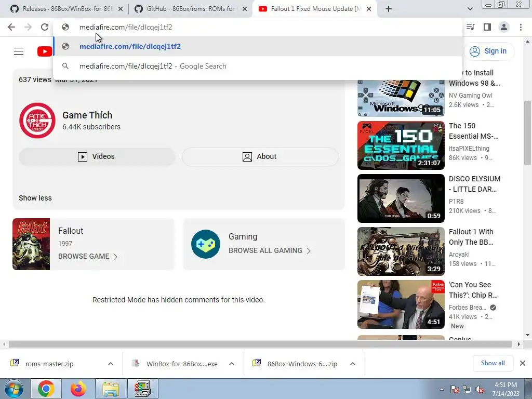The image size is (532, 399).
Task: Click 'DISCO ELYSIUM - LITTLE DAR...' title
Action: click(x=475, y=184)
